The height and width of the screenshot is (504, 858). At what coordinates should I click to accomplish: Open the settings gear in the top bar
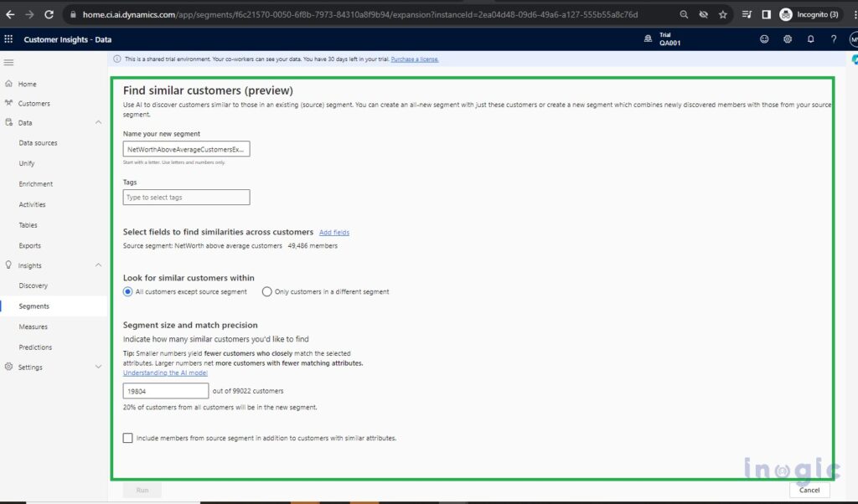pos(787,38)
